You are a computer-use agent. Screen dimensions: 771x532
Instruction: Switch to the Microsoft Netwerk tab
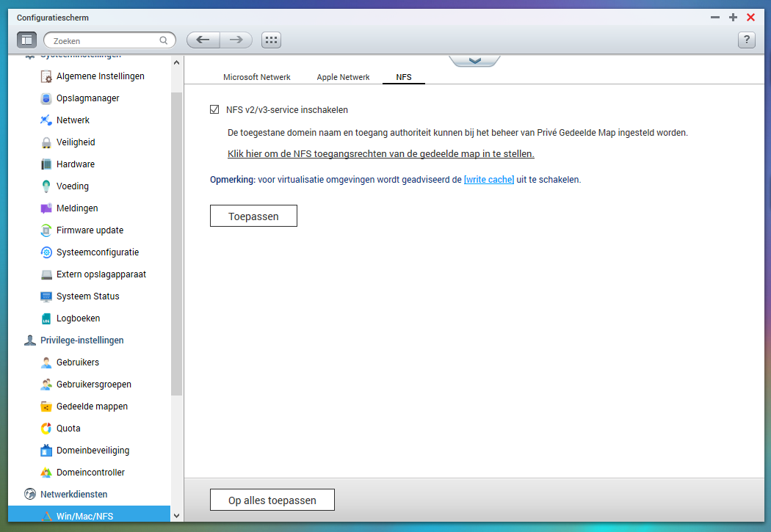(x=257, y=77)
